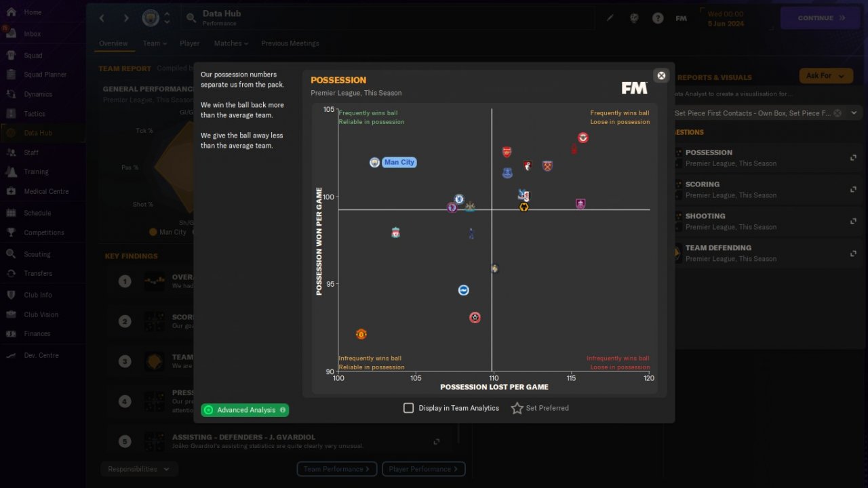The width and height of the screenshot is (868, 488).
Task: Click the Man City label on the chart
Action: pyautogui.click(x=399, y=163)
